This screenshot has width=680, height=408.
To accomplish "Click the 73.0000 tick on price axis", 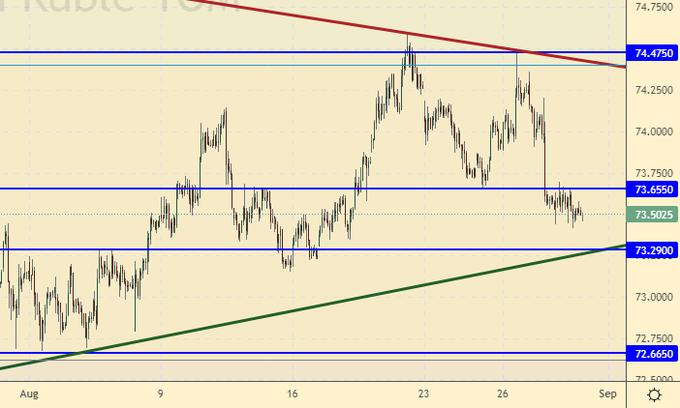I will pos(652,297).
